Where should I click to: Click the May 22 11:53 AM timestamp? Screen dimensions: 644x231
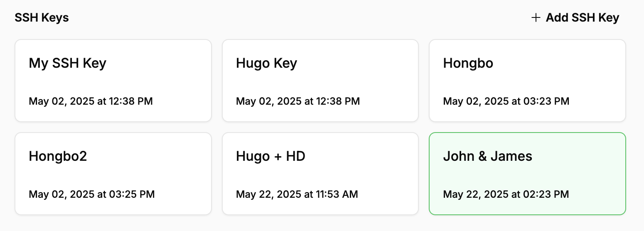pos(297,194)
